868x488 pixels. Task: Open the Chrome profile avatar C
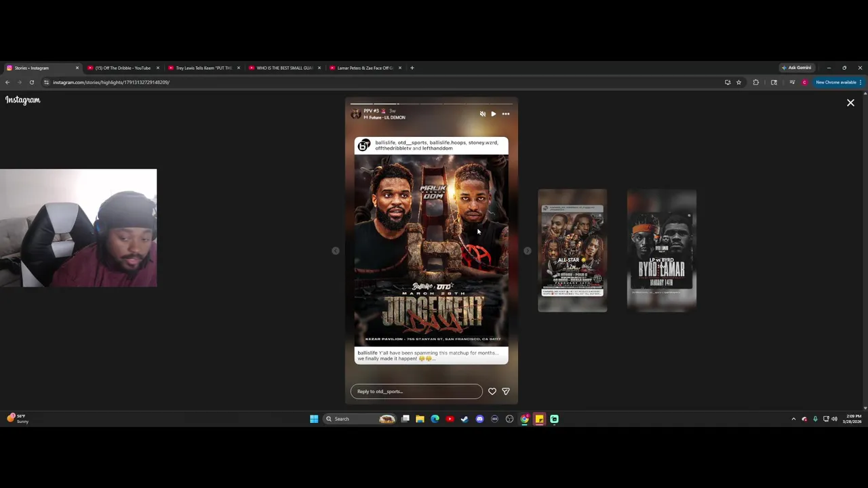coord(804,82)
